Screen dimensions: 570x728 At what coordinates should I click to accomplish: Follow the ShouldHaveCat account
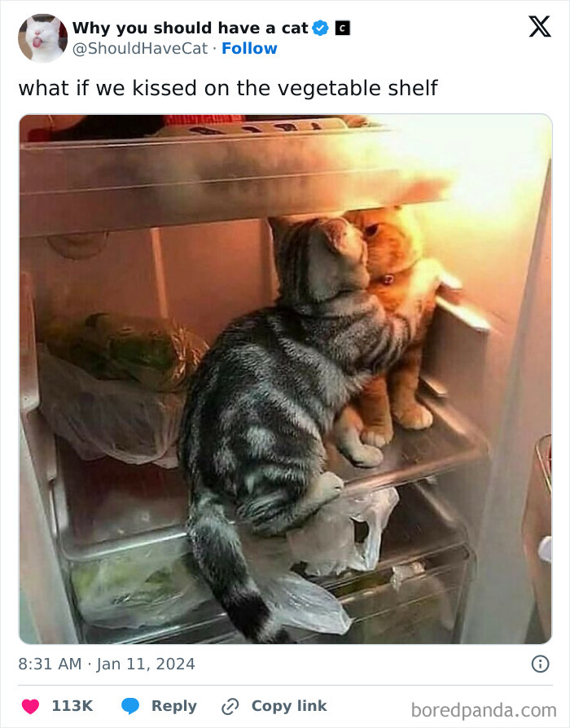[x=249, y=48]
